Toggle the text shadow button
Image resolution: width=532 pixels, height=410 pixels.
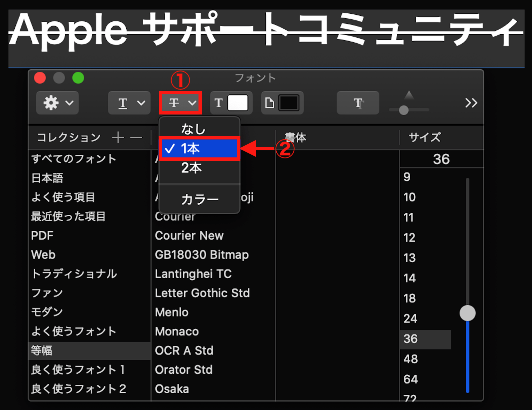(x=358, y=103)
